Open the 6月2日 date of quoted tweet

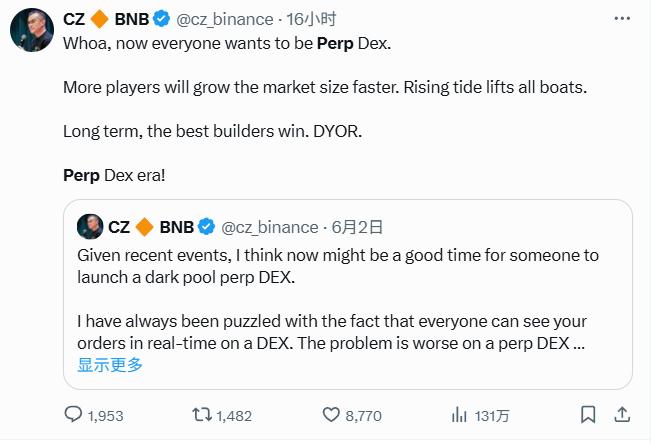pos(358,226)
